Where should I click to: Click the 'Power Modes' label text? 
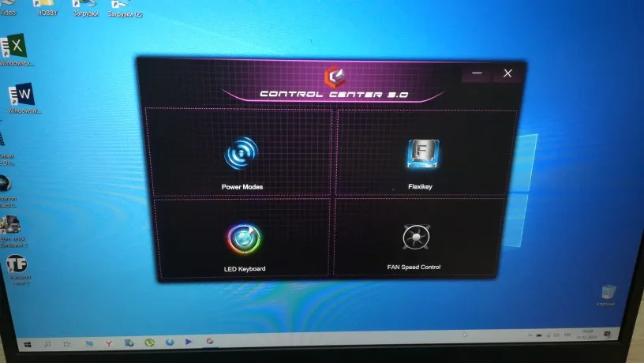click(x=242, y=187)
